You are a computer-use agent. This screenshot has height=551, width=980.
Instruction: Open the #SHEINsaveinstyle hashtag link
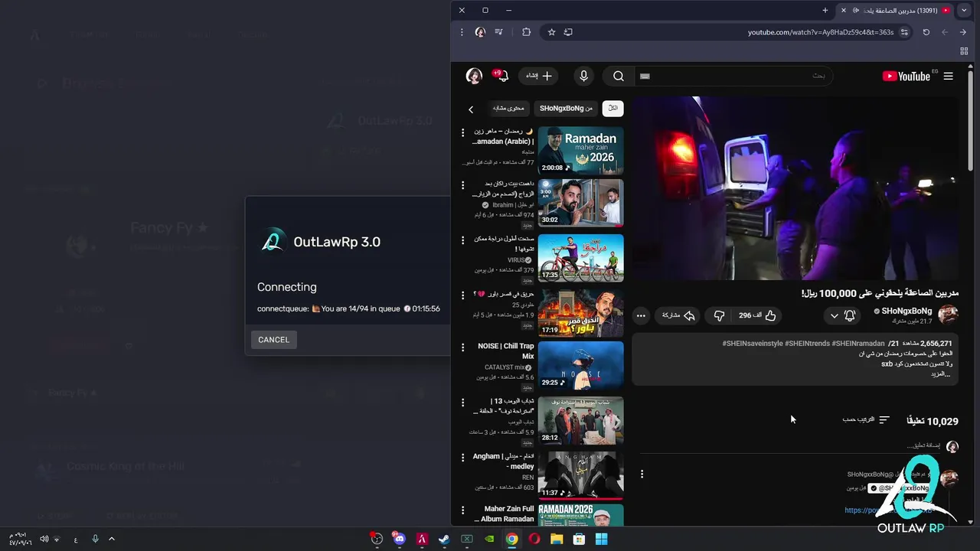point(753,344)
